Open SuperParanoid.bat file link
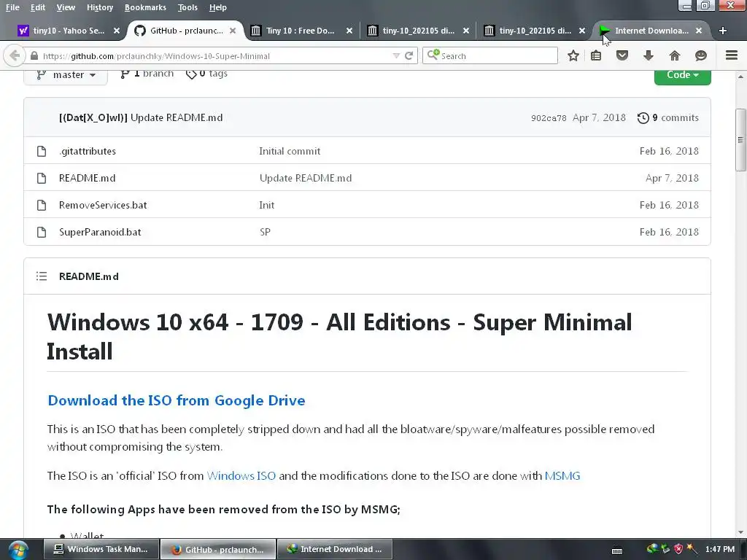Viewport: 747px width, 560px height. (100, 232)
